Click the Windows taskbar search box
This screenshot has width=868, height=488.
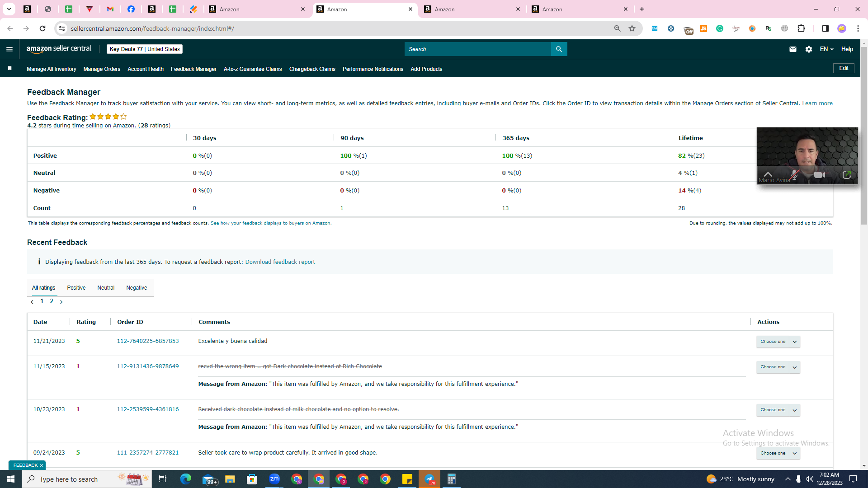click(86, 479)
